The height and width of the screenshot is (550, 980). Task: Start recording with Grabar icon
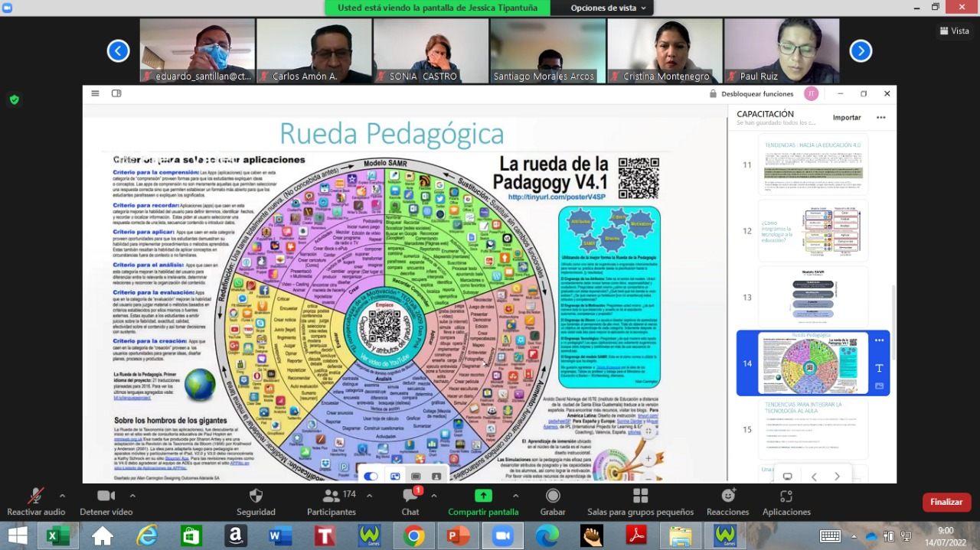[x=553, y=496]
